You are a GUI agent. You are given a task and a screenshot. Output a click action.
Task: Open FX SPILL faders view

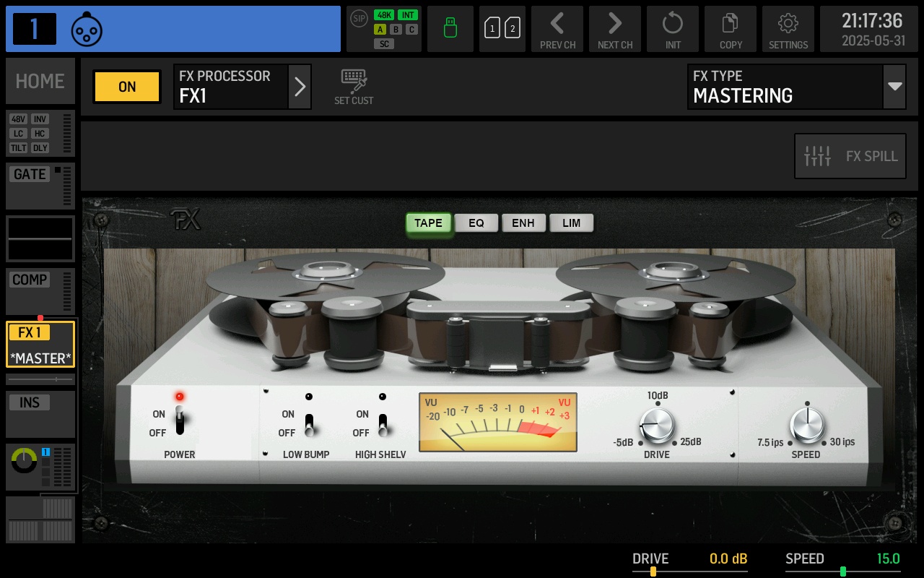850,155
